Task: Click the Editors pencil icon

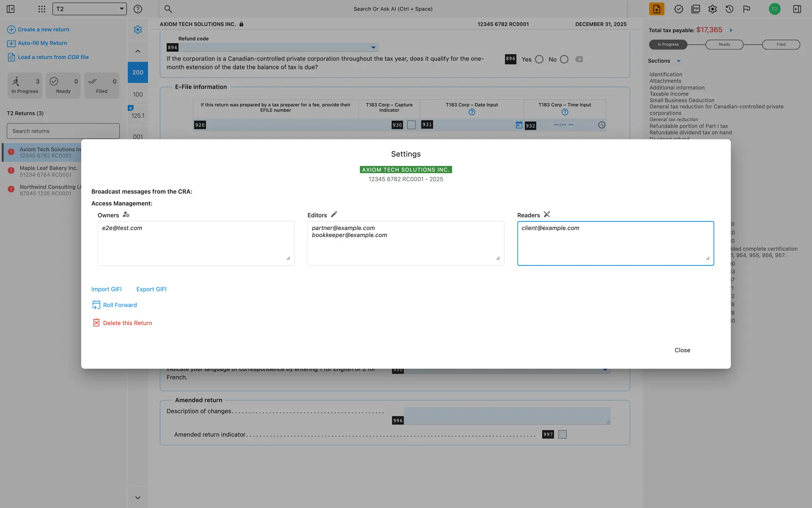Action: (334, 214)
